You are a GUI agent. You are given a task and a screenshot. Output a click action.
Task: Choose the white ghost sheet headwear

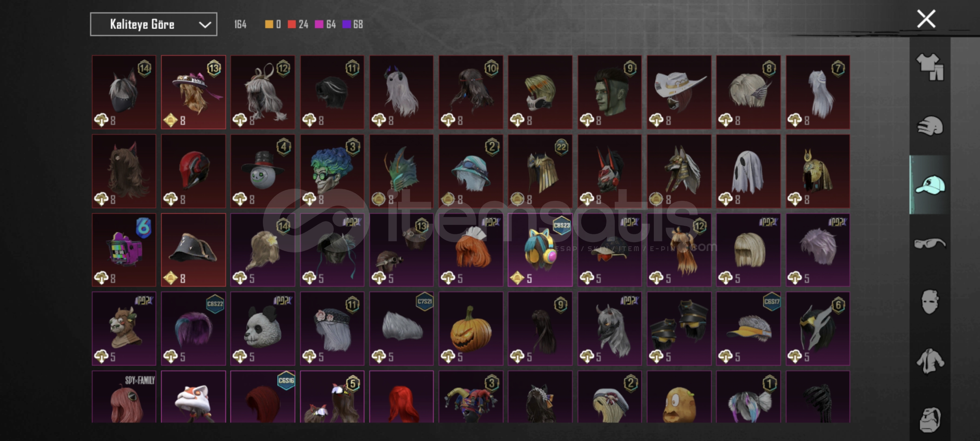point(748,171)
